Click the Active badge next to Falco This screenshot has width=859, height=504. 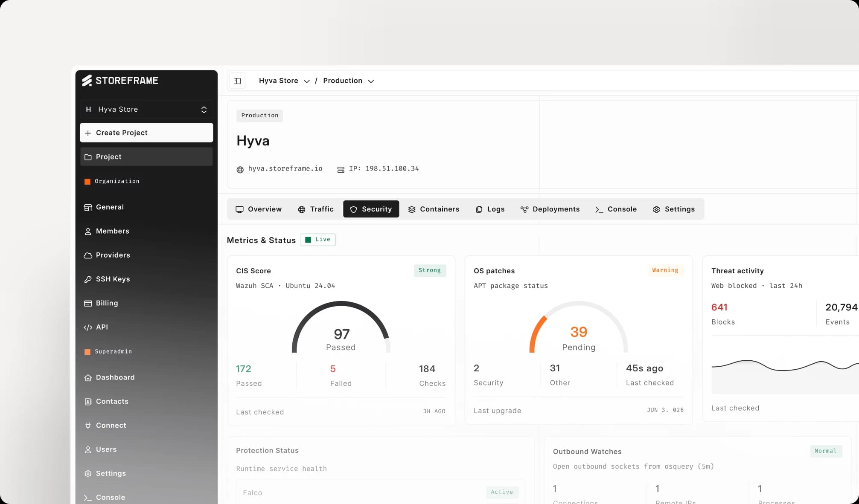(502, 492)
